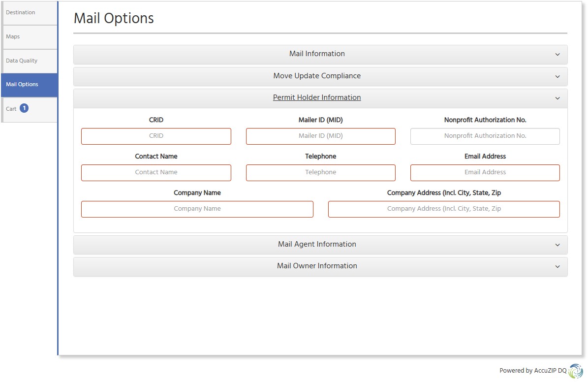Open the Cart tab
The width and height of the screenshot is (588, 382).
point(11,109)
